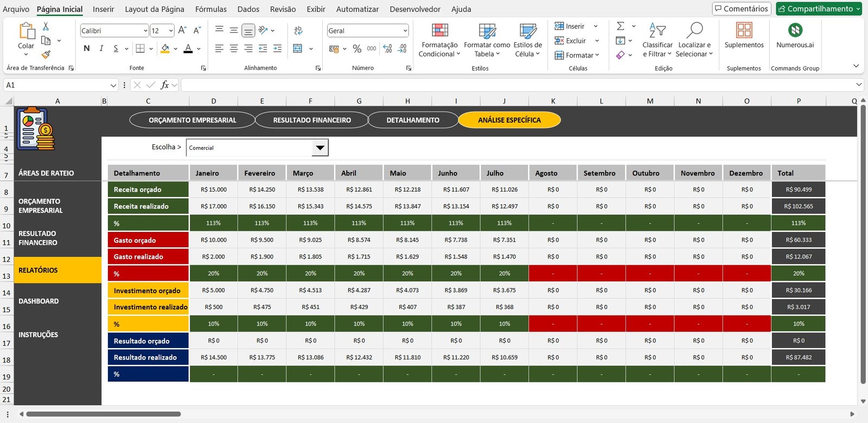
Task: Switch to the Dados ribbon tab
Action: point(248,9)
